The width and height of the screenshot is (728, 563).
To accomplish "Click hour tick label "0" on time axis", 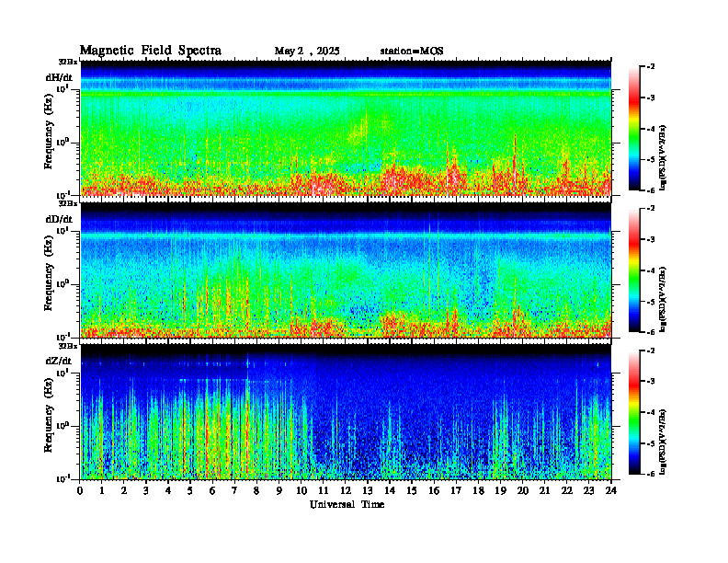I will pyautogui.click(x=80, y=491).
